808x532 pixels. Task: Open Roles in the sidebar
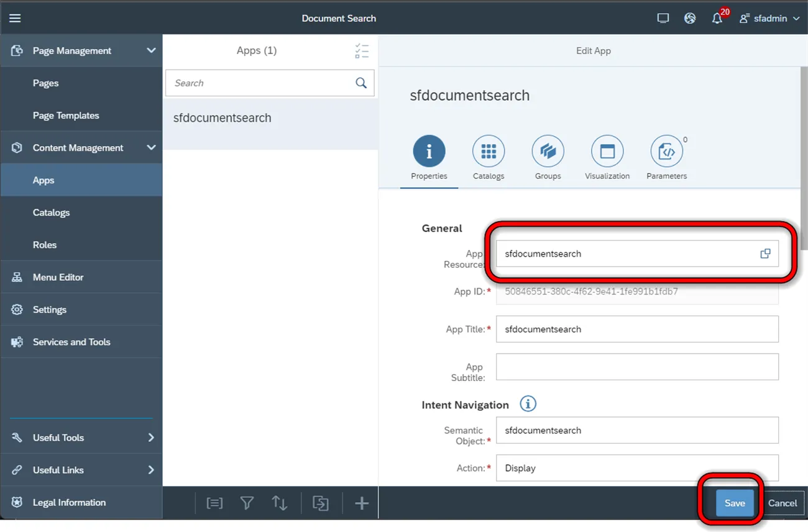tap(81, 244)
